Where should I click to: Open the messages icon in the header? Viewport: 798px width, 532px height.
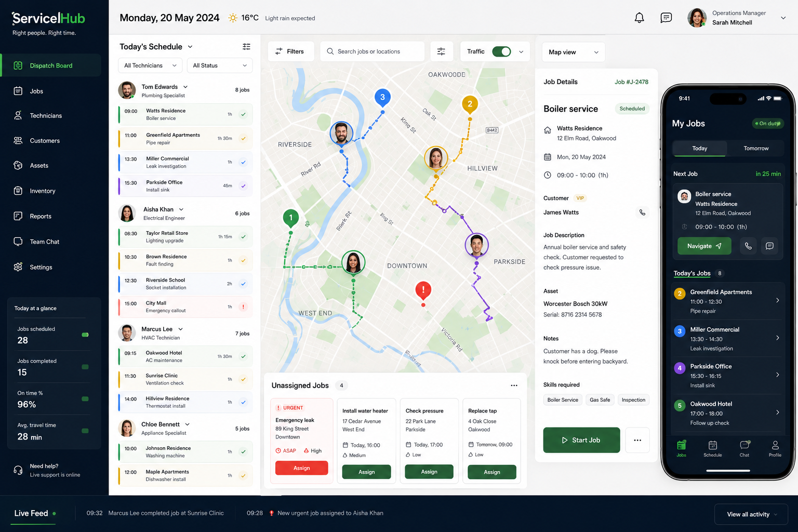[666, 18]
